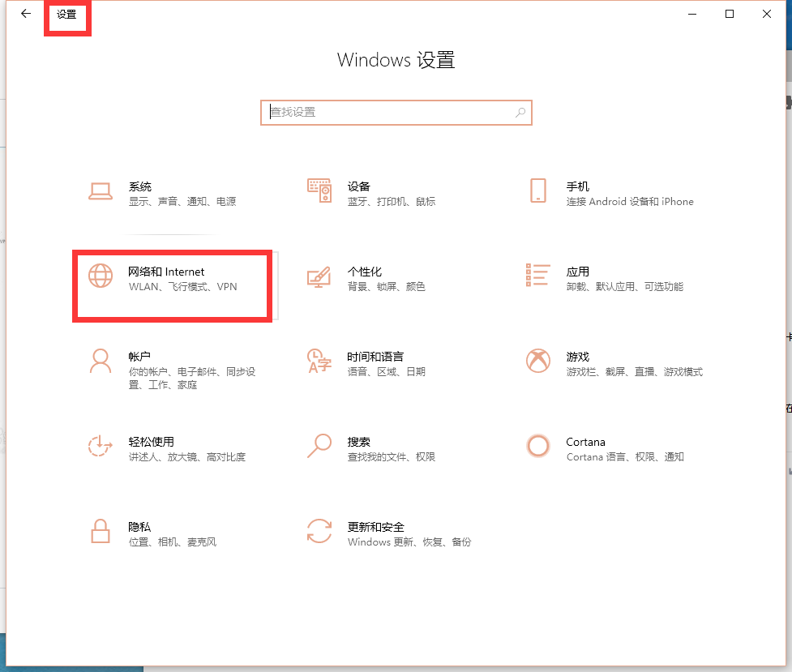
Task: Open the Ease of Access icon
Action: 100,446
